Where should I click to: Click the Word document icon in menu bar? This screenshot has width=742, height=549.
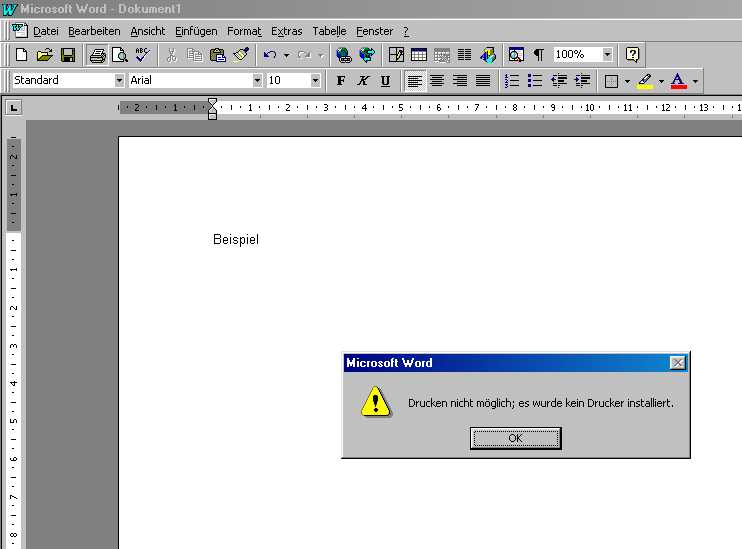(x=19, y=31)
